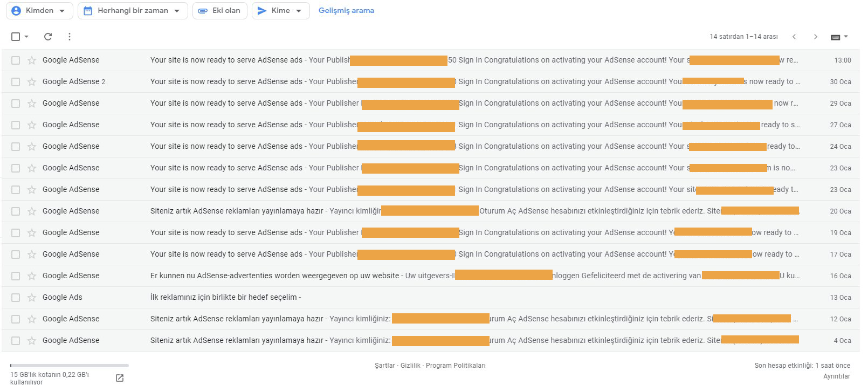Check the 20 Oca email checkbox
Screen dimensions: 868x385
[x=16, y=211]
